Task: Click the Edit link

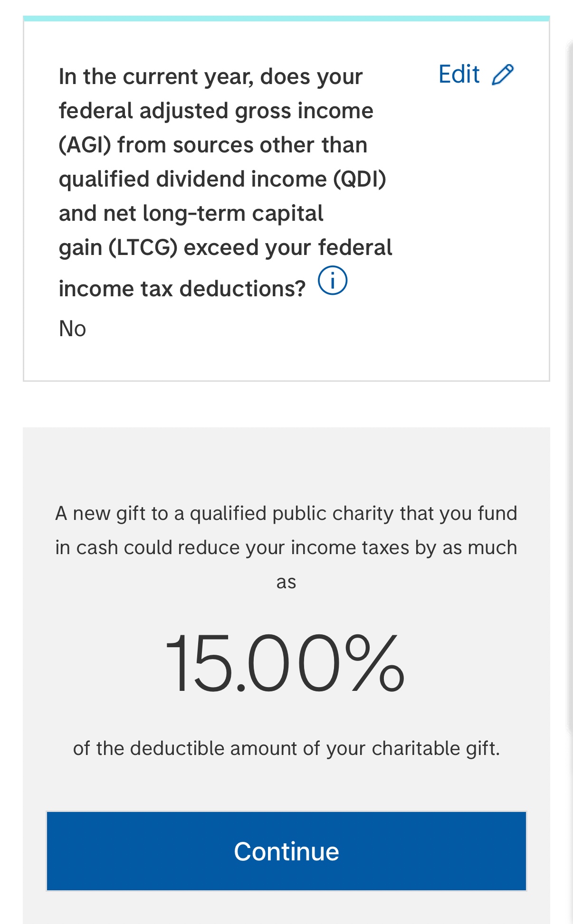Action: [459, 75]
